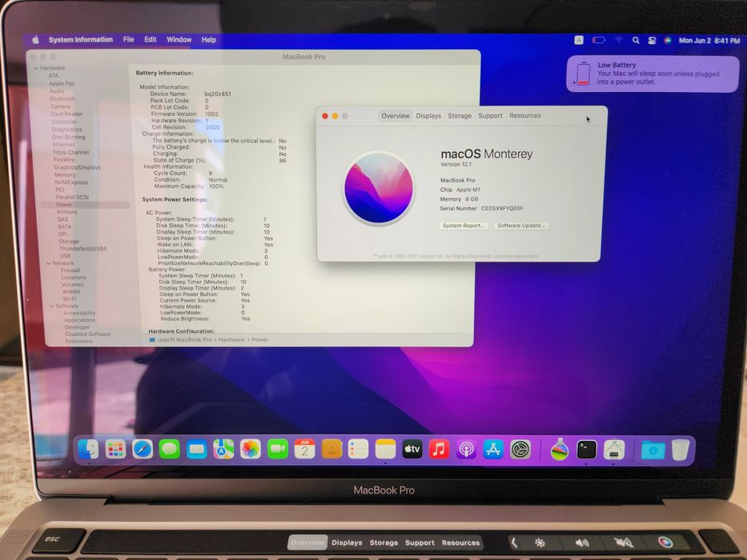Collapse the Hardware tree section
This screenshot has height=560, width=747.
click(36, 68)
